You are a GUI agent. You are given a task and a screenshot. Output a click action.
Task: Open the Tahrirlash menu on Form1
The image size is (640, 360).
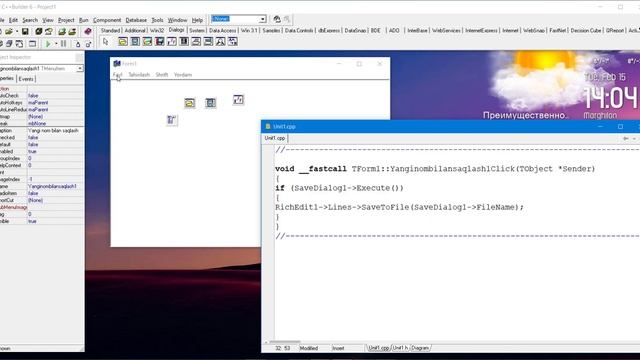tap(139, 75)
